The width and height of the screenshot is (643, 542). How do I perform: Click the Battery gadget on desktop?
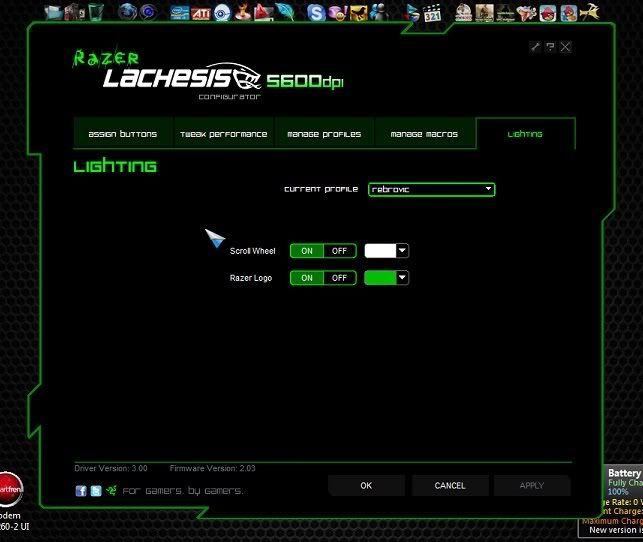click(611, 501)
